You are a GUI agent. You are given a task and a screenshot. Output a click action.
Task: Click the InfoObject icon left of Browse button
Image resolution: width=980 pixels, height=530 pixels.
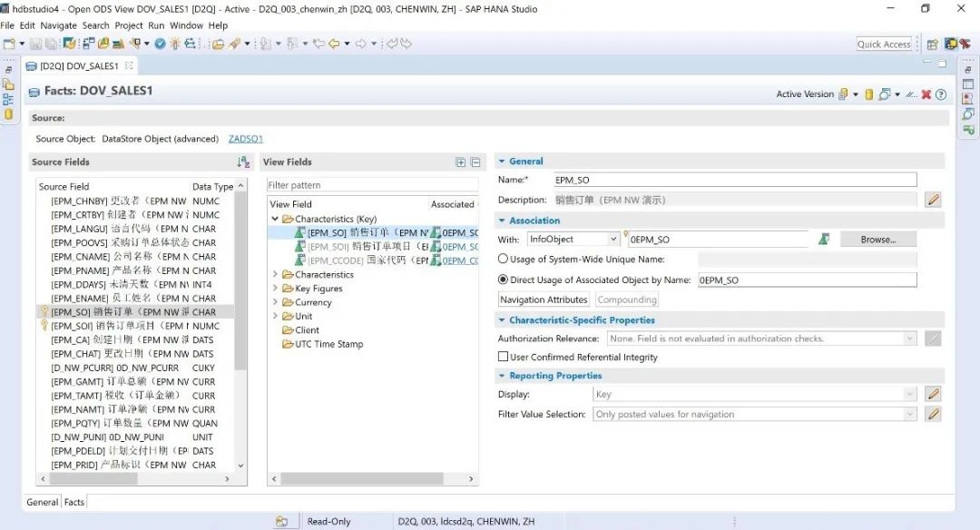(824, 240)
